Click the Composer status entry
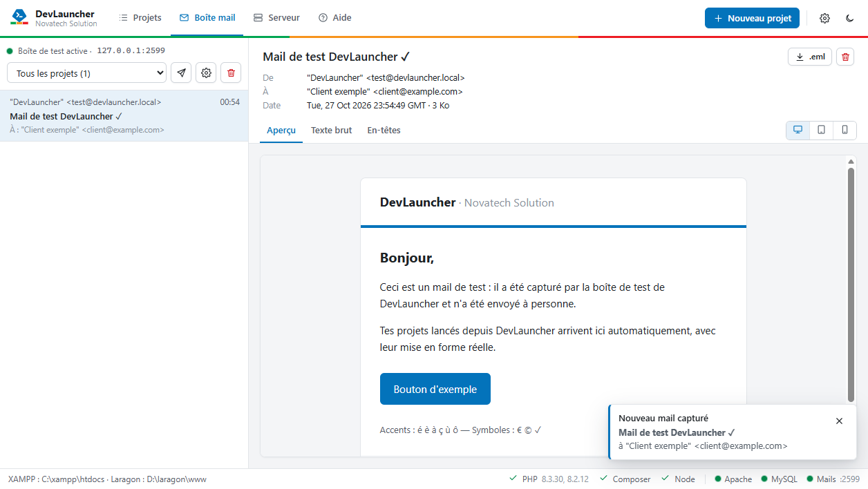Screen dimensions: 868x489 pyautogui.click(x=625, y=479)
